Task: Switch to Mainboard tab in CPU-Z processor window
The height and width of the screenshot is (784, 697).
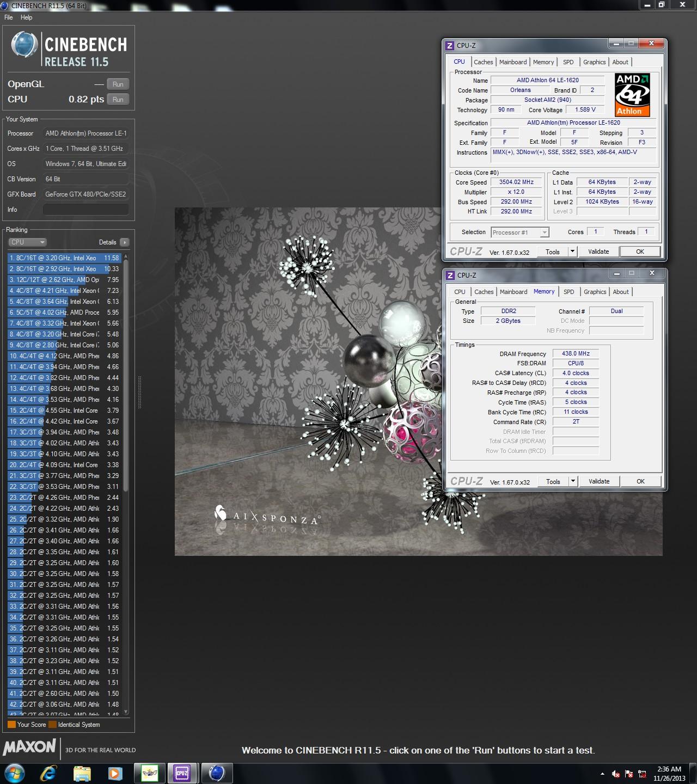Action: point(513,62)
